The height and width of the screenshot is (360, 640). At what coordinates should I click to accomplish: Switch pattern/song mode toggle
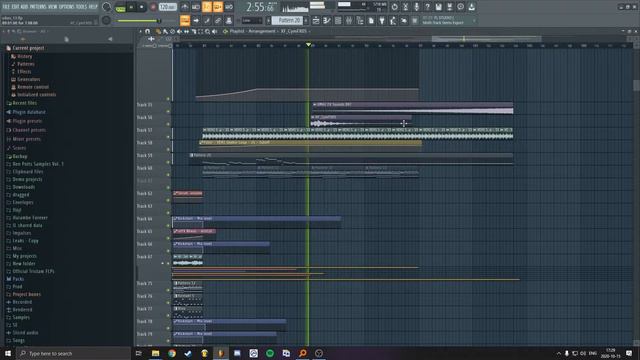coord(120,7)
